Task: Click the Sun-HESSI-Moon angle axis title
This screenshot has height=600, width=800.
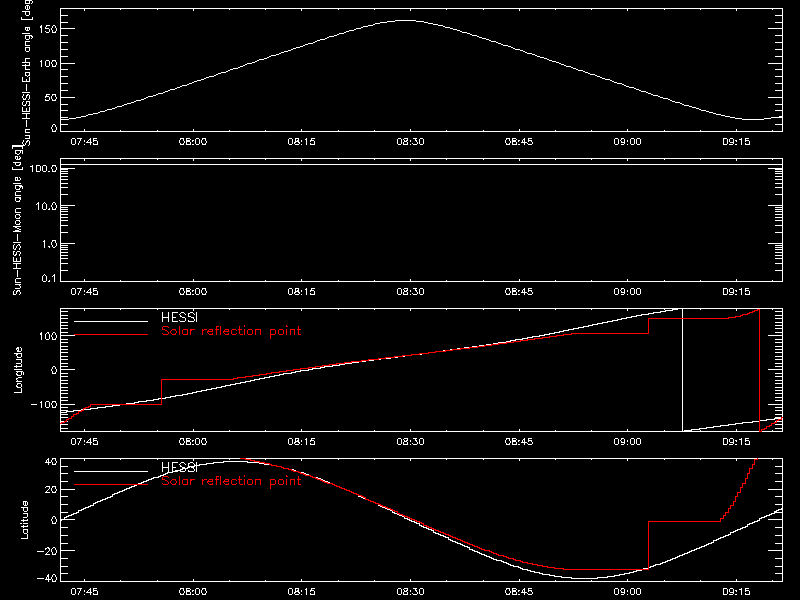Action: 17,220
